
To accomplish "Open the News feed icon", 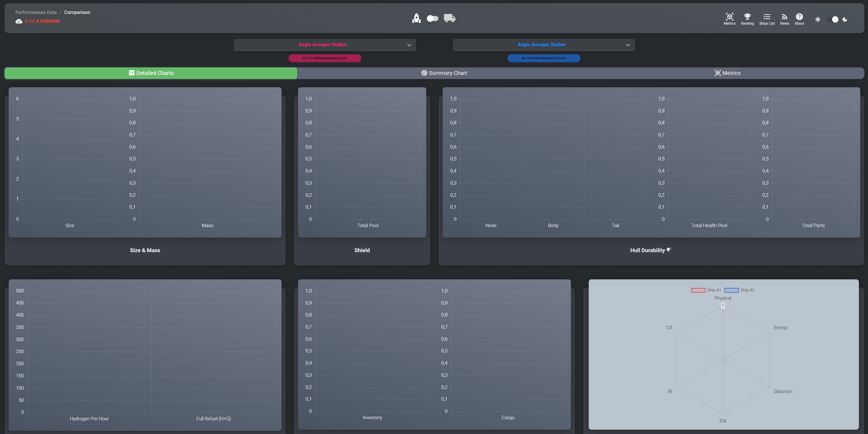I will pos(784,19).
